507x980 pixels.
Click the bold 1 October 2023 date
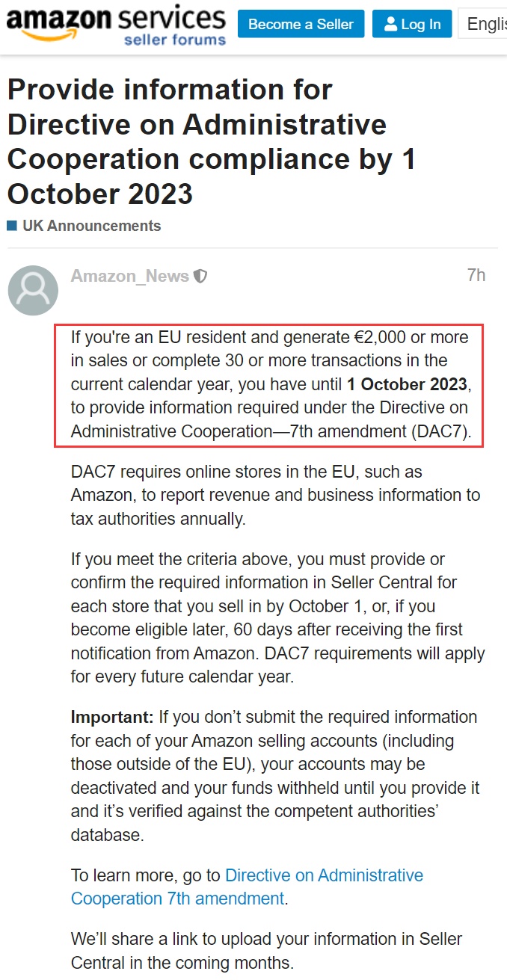(407, 385)
